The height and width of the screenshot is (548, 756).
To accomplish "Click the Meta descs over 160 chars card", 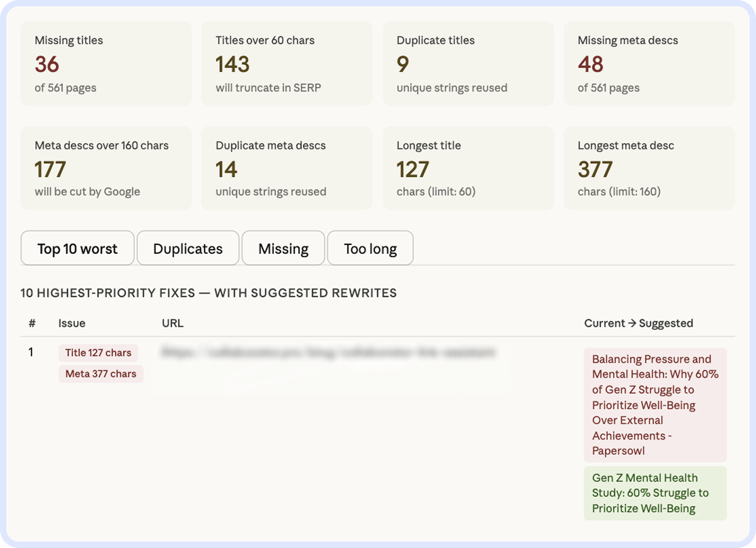I will pyautogui.click(x=106, y=168).
